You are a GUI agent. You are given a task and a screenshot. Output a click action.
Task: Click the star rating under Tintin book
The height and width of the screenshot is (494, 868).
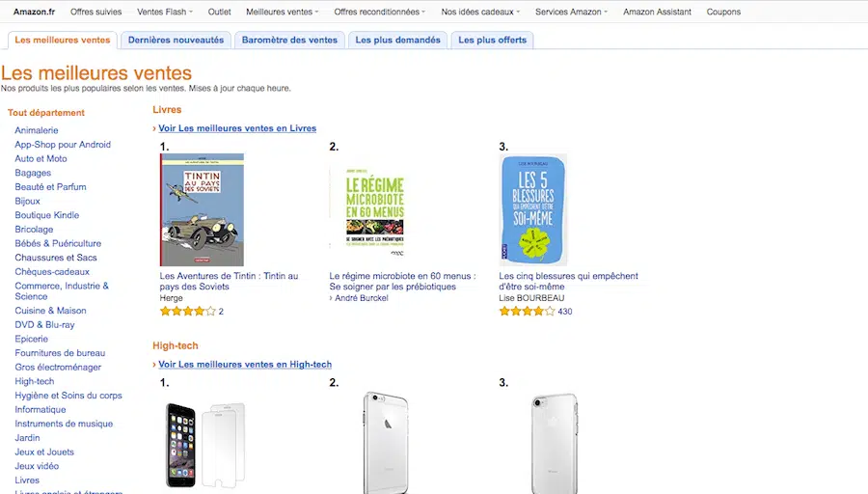point(188,312)
